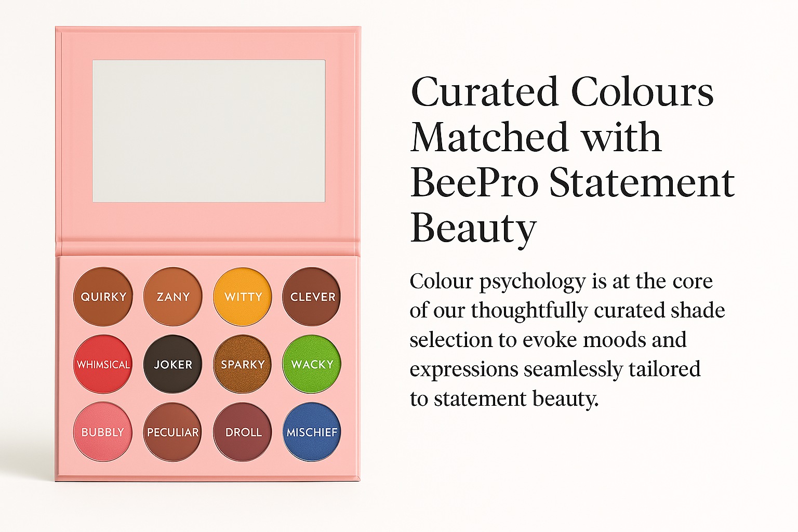Viewport: 798px width, 532px height.
Task: Choose the shimmery SPARKY shade
Action: (243, 364)
